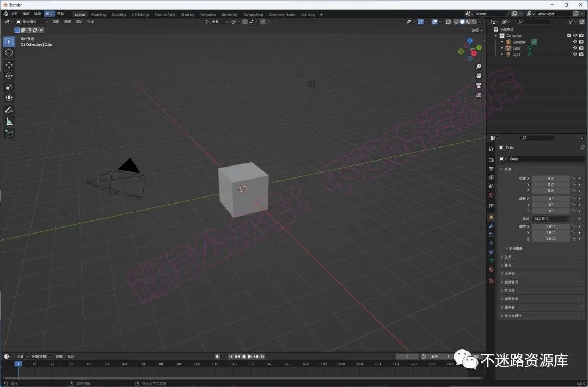Activate the Annotate pencil tool
Image resolution: width=588 pixels, height=387 pixels.
click(9, 110)
